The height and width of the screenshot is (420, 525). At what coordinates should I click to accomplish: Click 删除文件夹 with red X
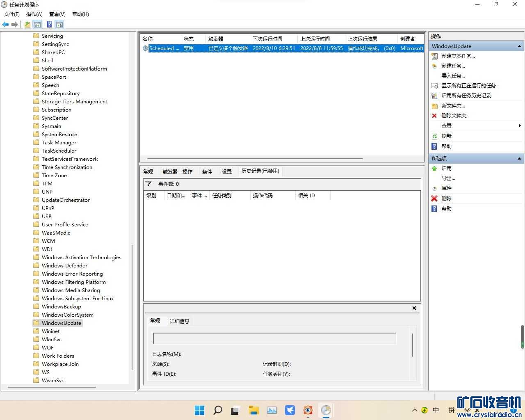click(x=454, y=115)
